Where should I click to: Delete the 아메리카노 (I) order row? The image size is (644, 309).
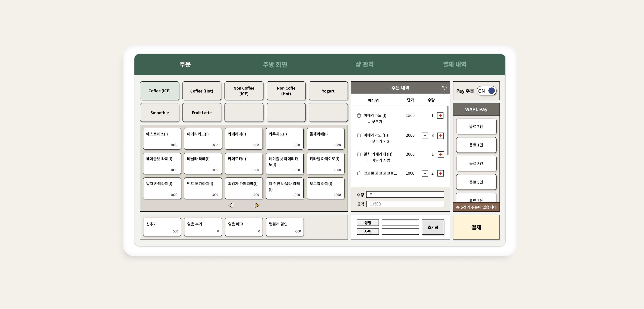coord(359,115)
